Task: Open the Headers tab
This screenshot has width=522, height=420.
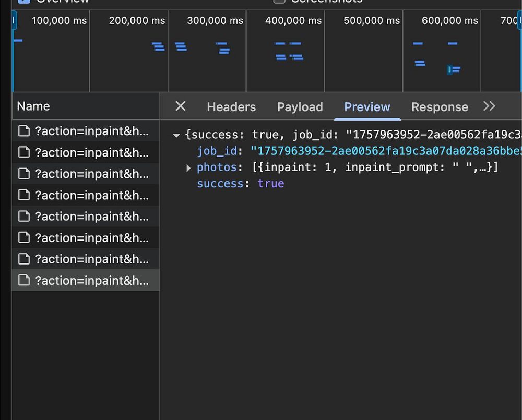Action: [x=231, y=107]
